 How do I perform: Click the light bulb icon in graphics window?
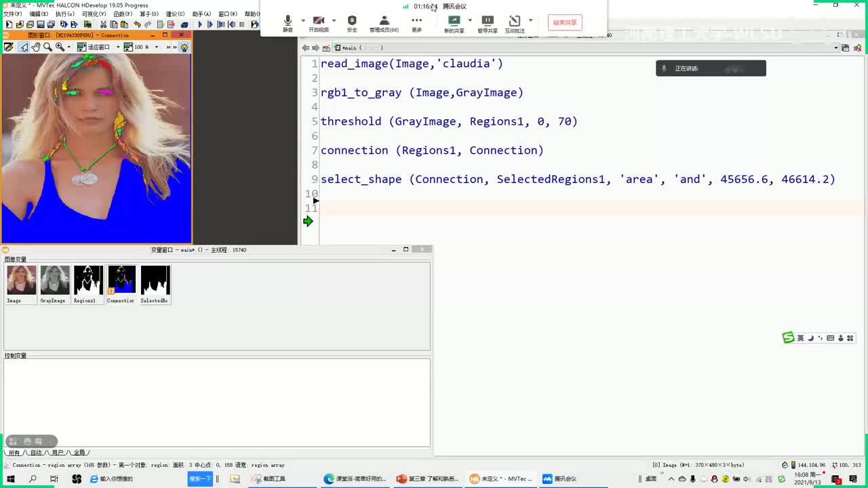(184, 47)
